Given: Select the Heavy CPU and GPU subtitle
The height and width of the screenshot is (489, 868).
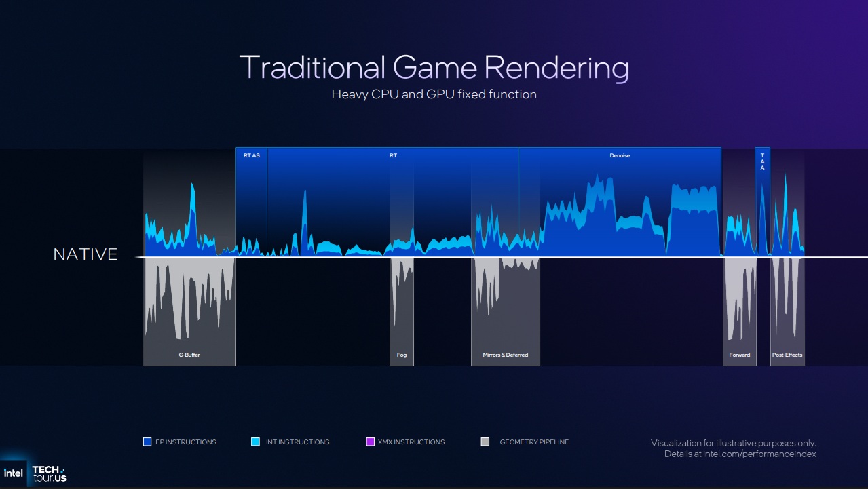Looking at the screenshot, I should [x=434, y=94].
